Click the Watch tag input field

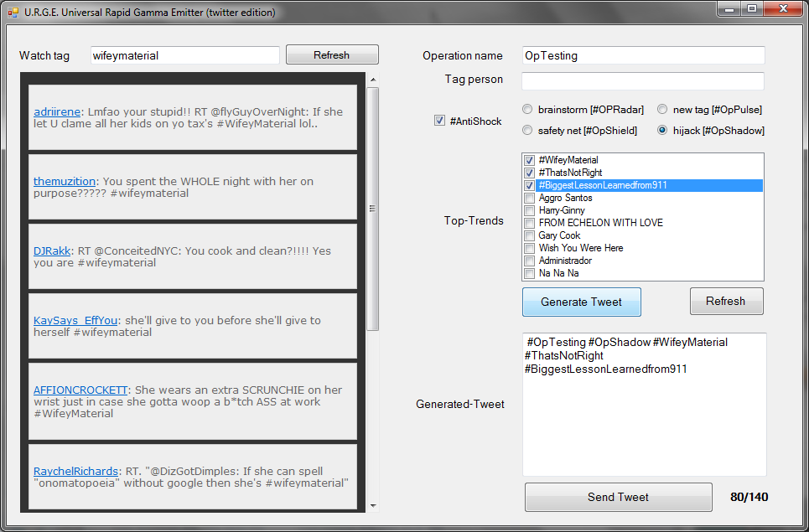pos(184,56)
